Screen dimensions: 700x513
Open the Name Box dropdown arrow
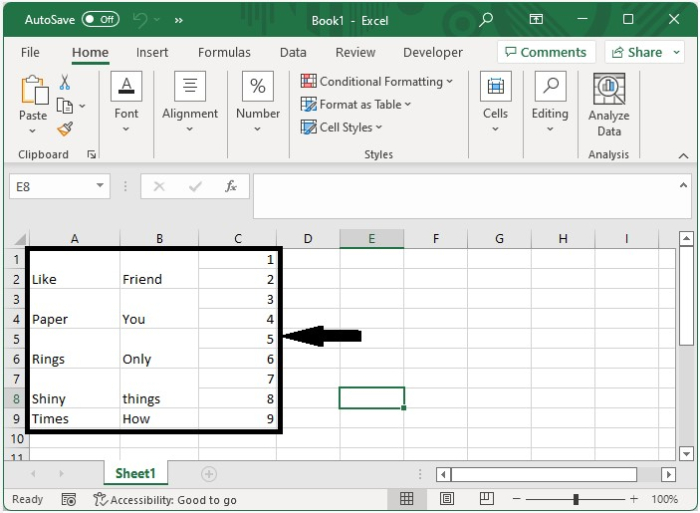101,186
